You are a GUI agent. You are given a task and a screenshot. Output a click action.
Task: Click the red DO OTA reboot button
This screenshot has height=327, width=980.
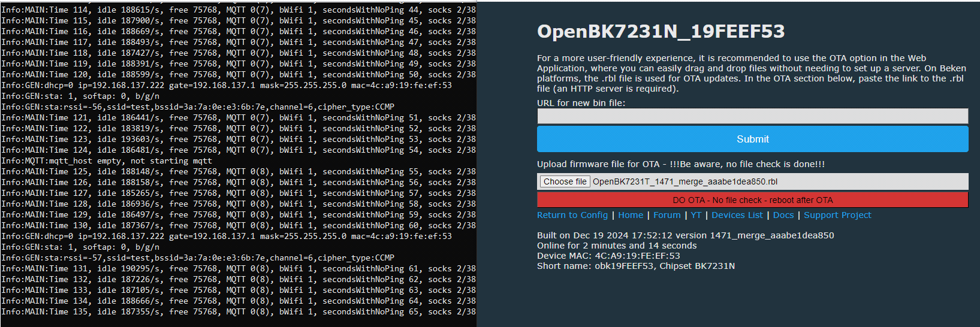click(752, 200)
